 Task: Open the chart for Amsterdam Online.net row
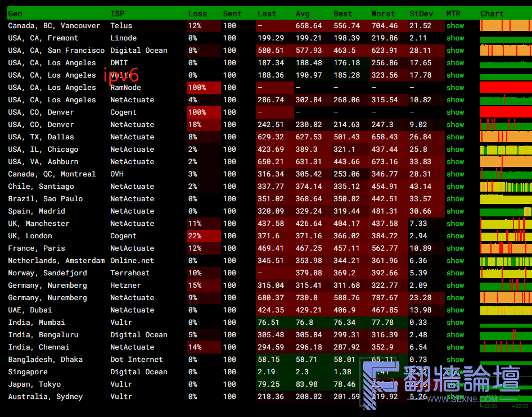(506, 261)
